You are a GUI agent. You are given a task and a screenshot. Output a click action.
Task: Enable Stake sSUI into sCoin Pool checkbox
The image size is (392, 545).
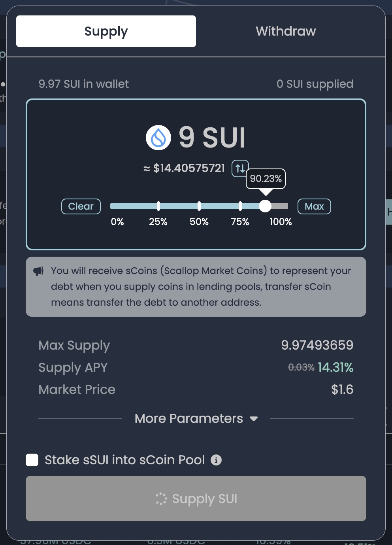(32, 460)
